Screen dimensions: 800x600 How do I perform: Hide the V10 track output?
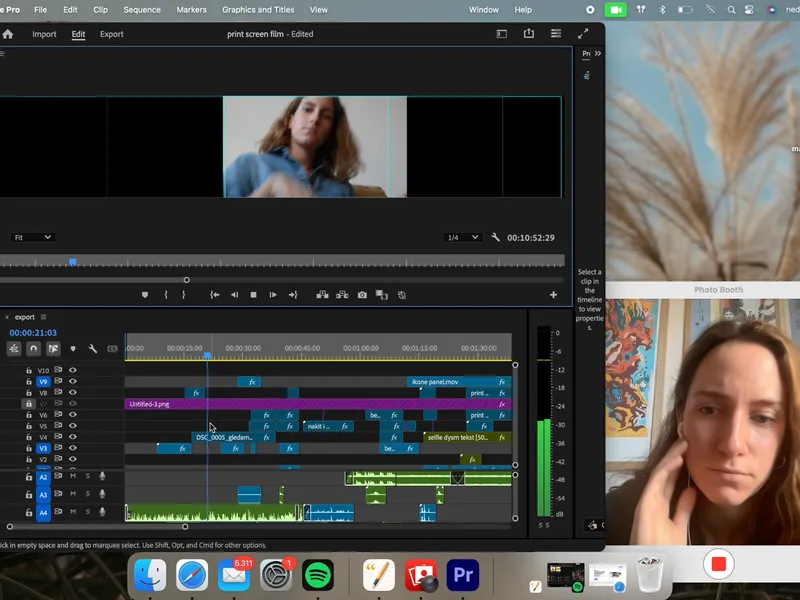click(x=73, y=370)
